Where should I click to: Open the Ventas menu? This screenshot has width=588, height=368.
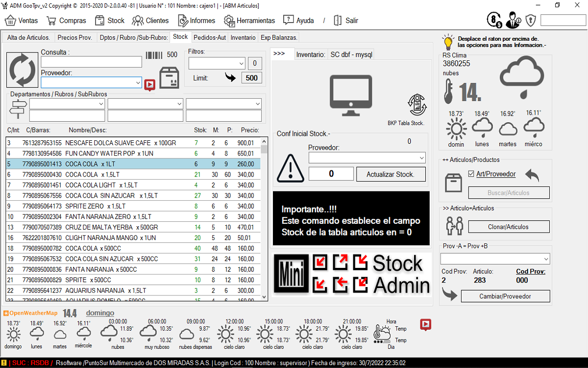click(22, 21)
